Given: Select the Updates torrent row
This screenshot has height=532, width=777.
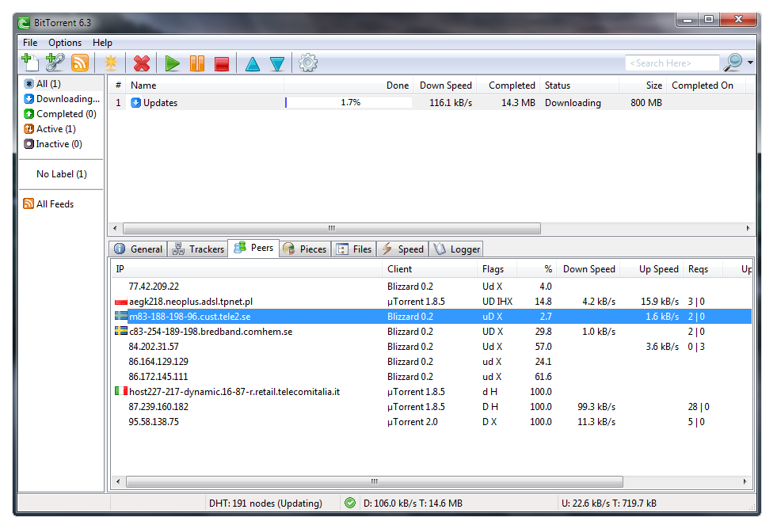Looking at the screenshot, I should [x=431, y=103].
